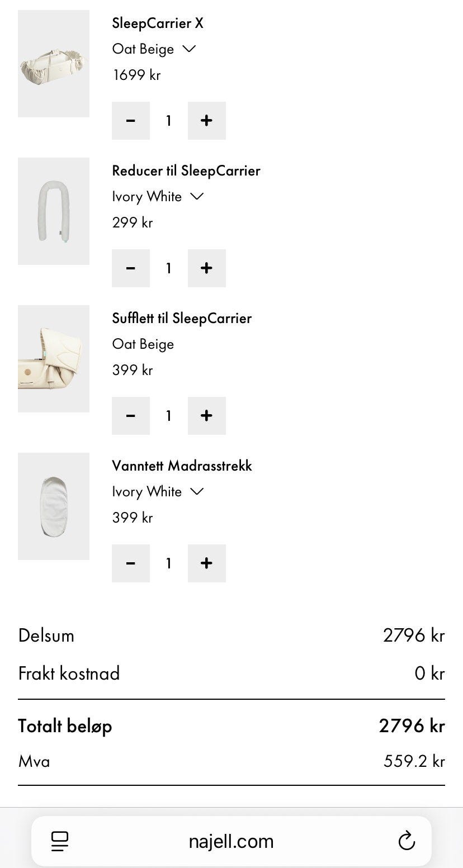
Task: Open SleepCarrier X Oat Beige color dropdown
Action: [154, 49]
